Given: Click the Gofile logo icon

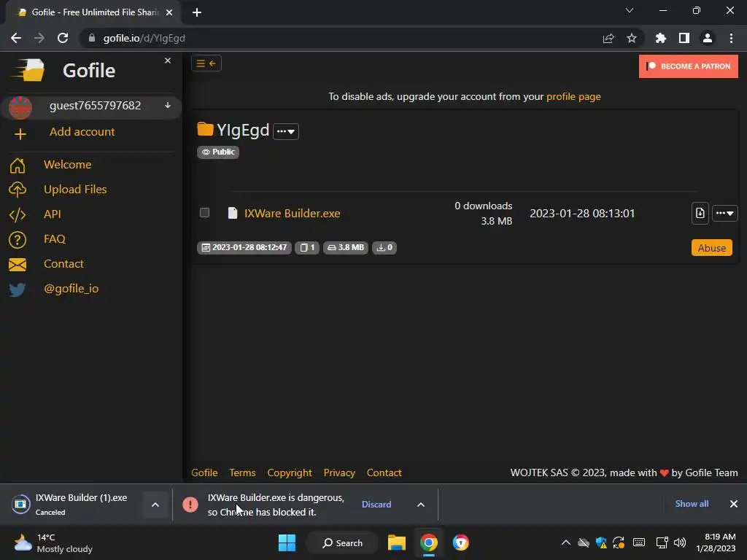Looking at the screenshot, I should (28, 71).
